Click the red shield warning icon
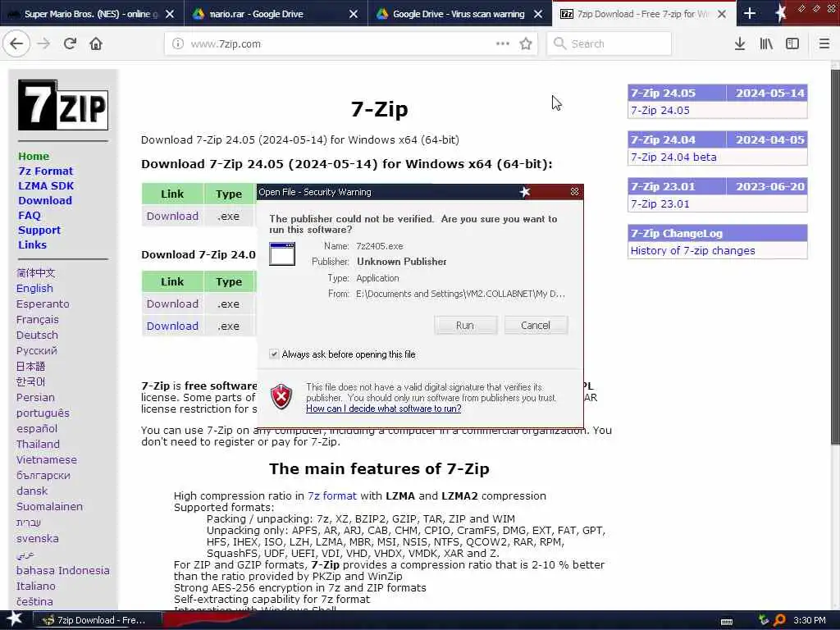Screen dimensions: 840x630 (x=281, y=396)
